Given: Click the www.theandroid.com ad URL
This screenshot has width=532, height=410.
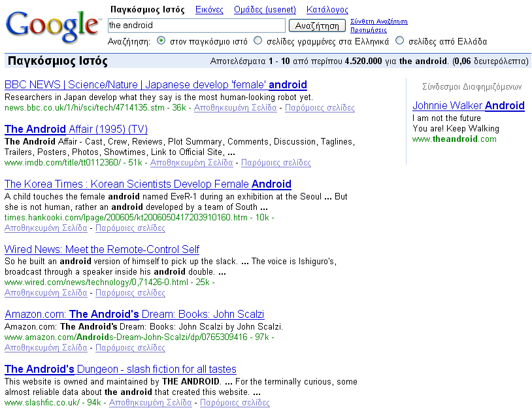Looking at the screenshot, I should click(454, 139).
